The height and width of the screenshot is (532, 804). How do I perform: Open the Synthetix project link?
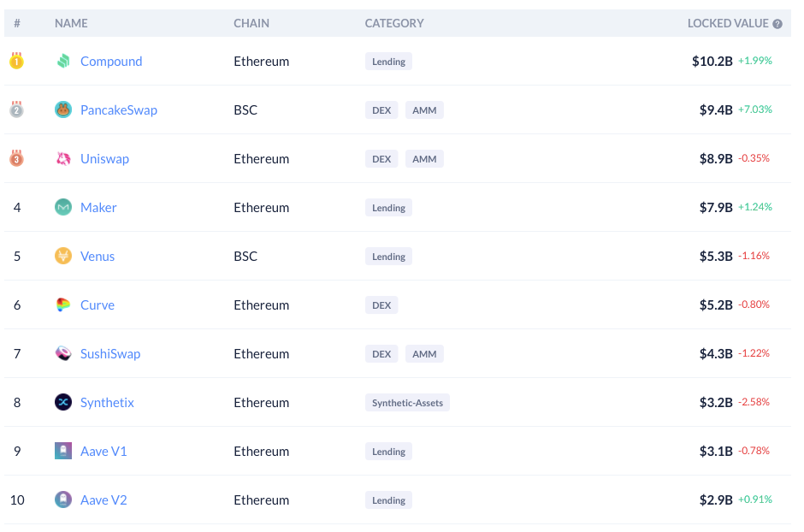pyautogui.click(x=107, y=402)
